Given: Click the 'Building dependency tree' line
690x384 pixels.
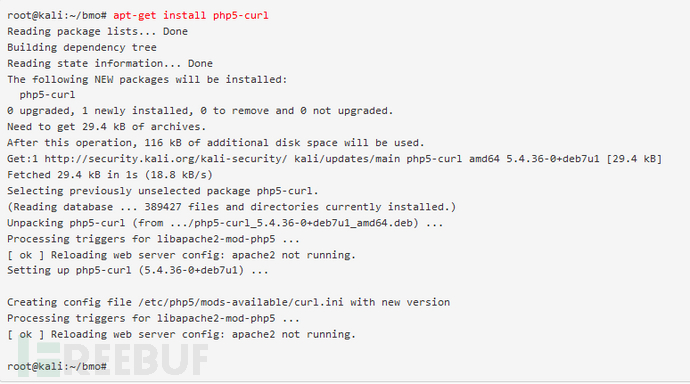Looking at the screenshot, I should 82,48.
